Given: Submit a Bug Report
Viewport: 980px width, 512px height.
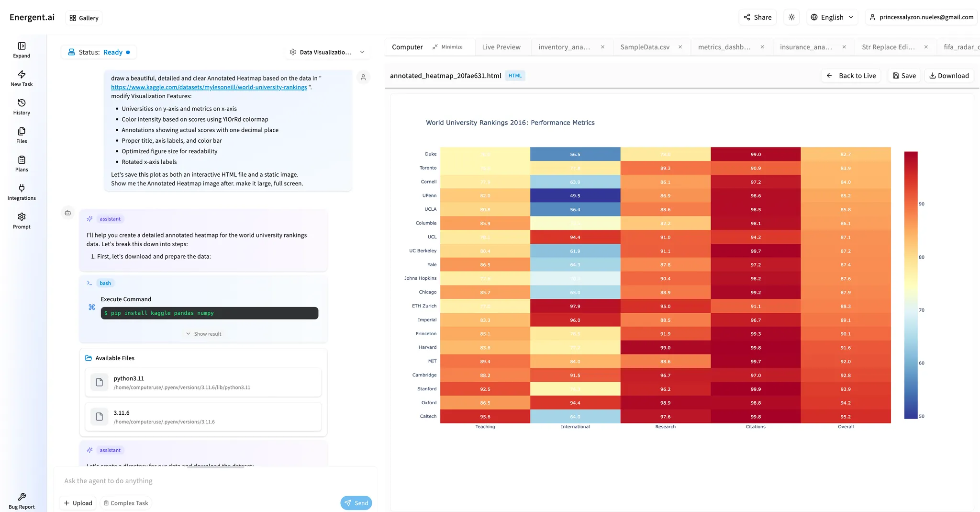Looking at the screenshot, I should 21,500.
